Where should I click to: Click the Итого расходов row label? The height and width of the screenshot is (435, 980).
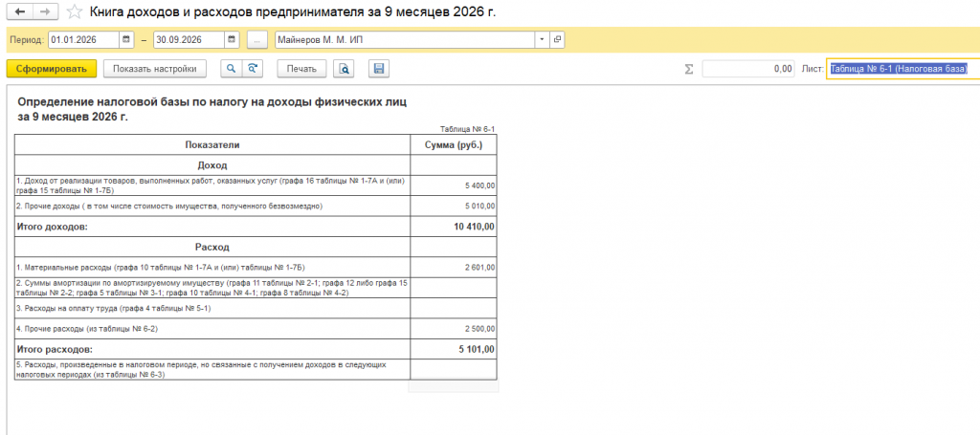212,349
